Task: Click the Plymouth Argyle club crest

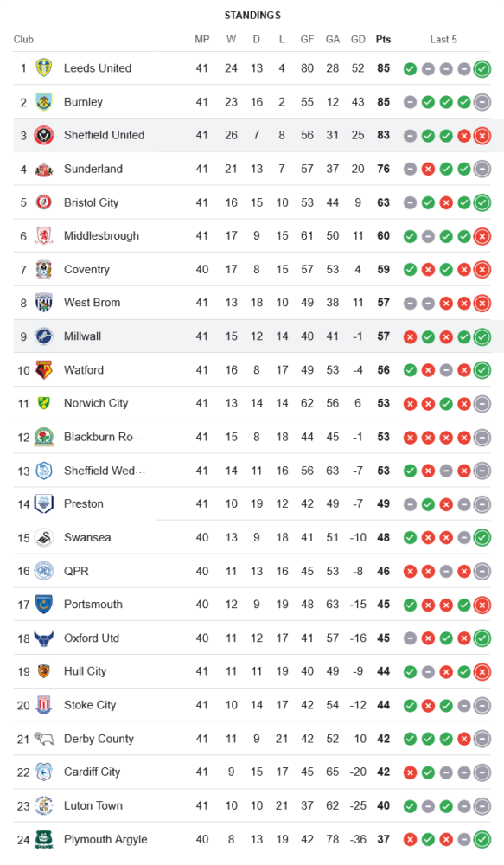Action: (44, 839)
